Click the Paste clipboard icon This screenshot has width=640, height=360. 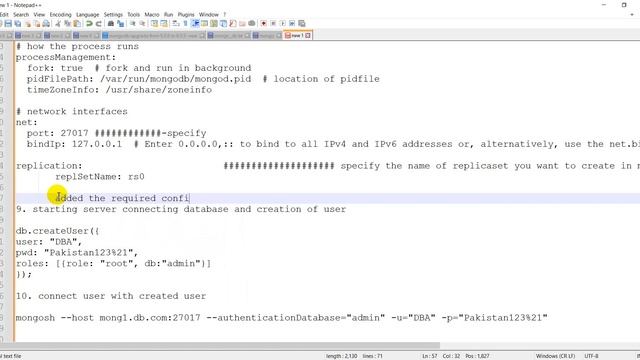(x=77, y=24)
